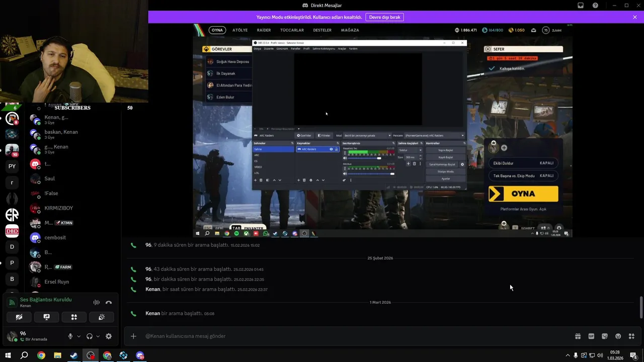Open the emoji picker
This screenshot has width=644, height=362.
point(618,336)
